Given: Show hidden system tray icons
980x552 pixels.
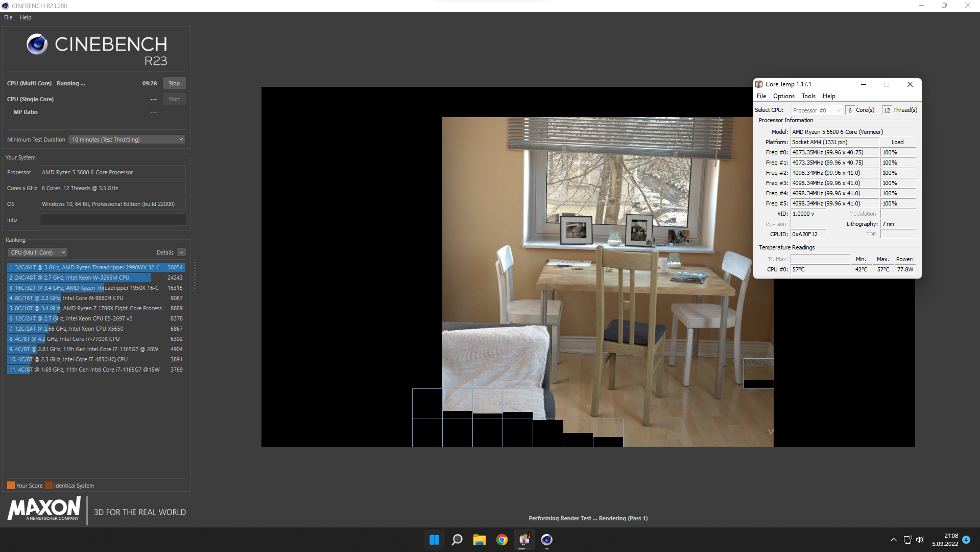Looking at the screenshot, I should [893, 540].
